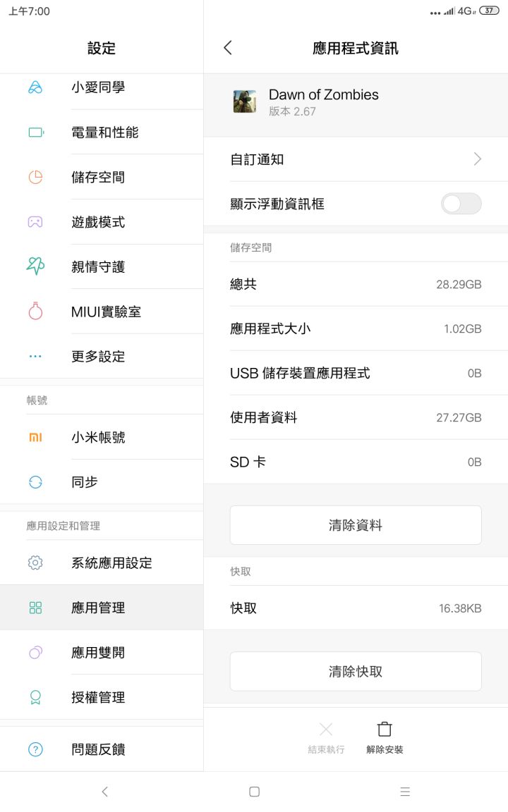Open the 更多設定 menu item
The image size is (508, 812).
(98, 357)
